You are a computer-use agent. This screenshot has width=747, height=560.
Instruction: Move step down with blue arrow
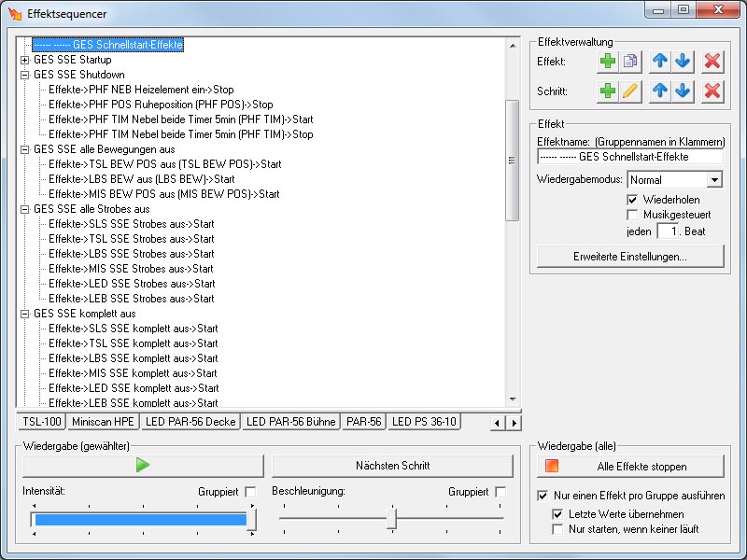(x=683, y=91)
